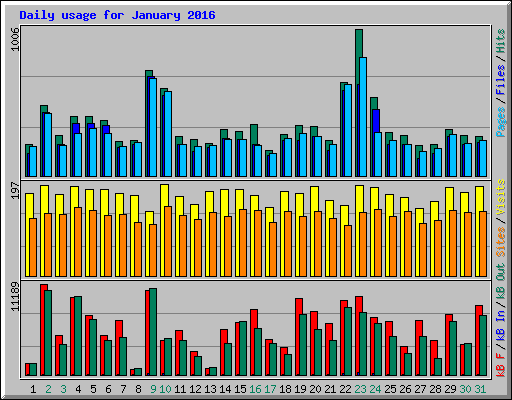The image size is (512, 400).
Task: Click green weekend day label 16
Action: tap(255, 389)
